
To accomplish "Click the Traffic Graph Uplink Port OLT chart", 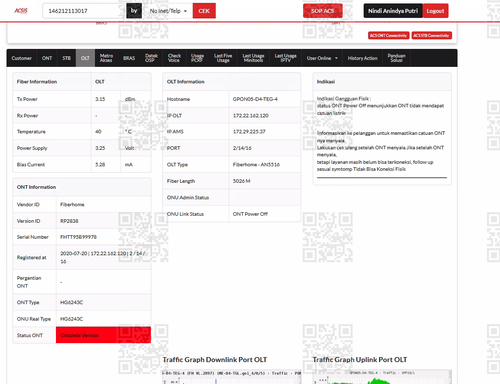I will pos(382,377).
